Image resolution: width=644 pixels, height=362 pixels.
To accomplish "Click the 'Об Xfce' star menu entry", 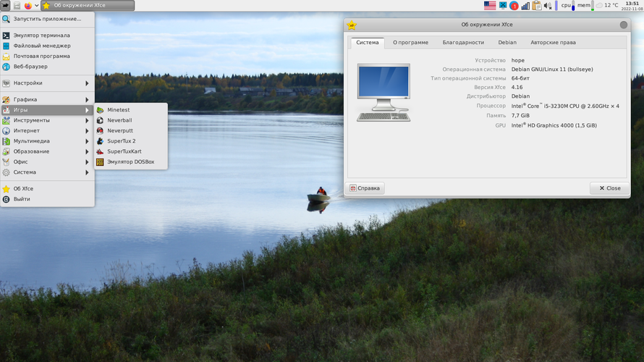I will tap(47, 188).
